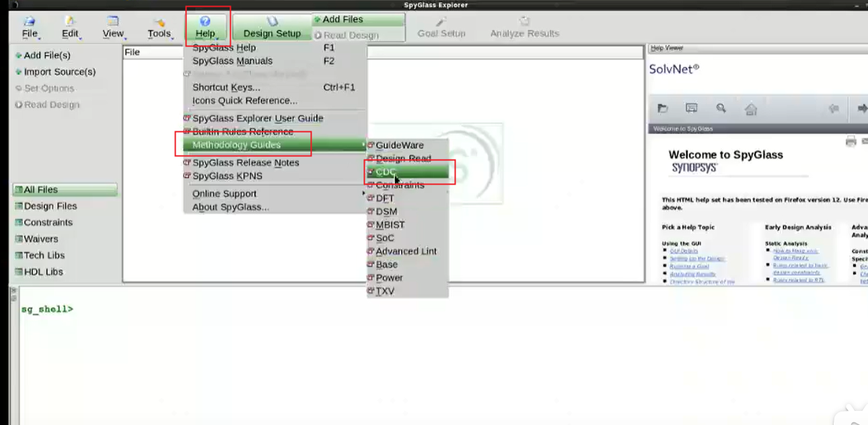Choose SpyGlass Manuals menu entry
868x425 pixels.
(275, 61)
